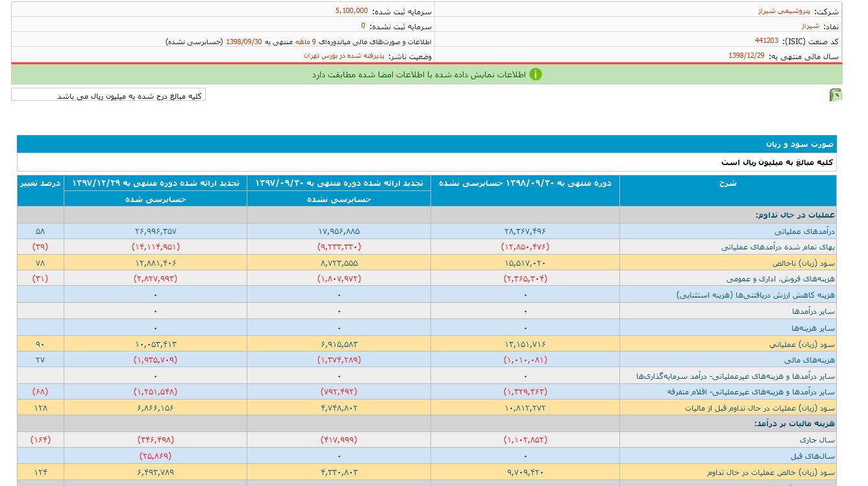Screen dimensions: 868x486
Task: Select pre-tax profit percent change ۱۲۸
Action: coord(40,408)
